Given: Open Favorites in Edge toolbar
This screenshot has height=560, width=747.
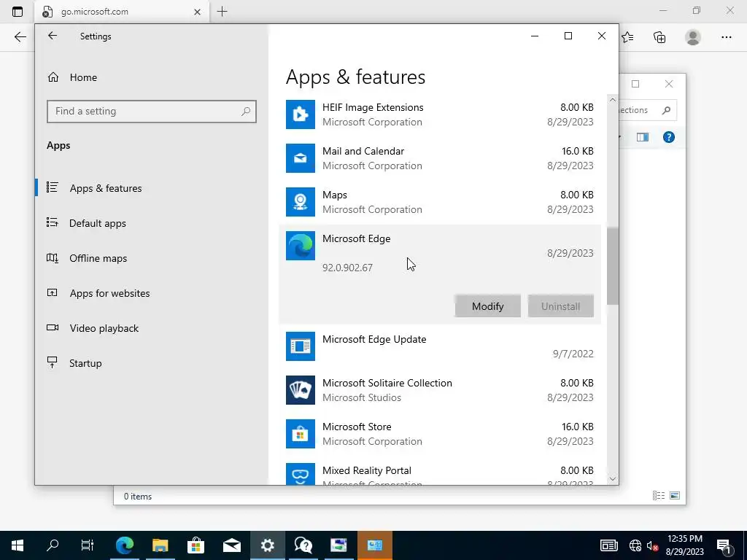Looking at the screenshot, I should tap(628, 37).
